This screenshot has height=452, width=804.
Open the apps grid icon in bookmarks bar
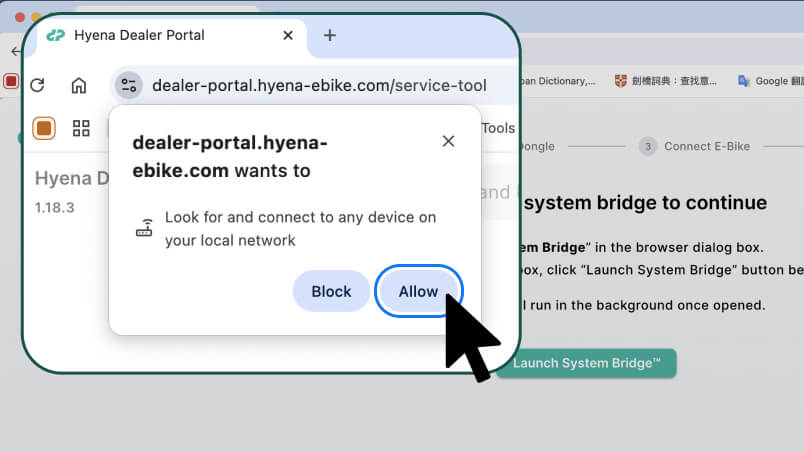pos(81,128)
